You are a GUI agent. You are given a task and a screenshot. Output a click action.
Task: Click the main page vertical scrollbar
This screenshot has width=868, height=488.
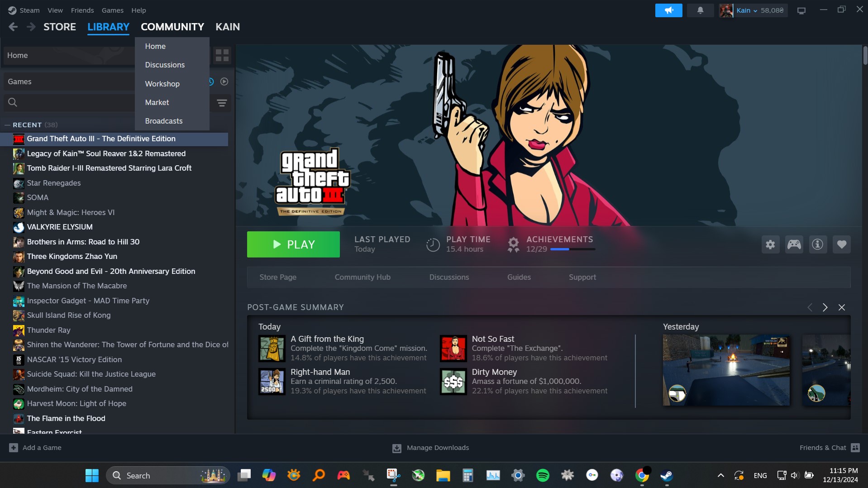coord(865,55)
